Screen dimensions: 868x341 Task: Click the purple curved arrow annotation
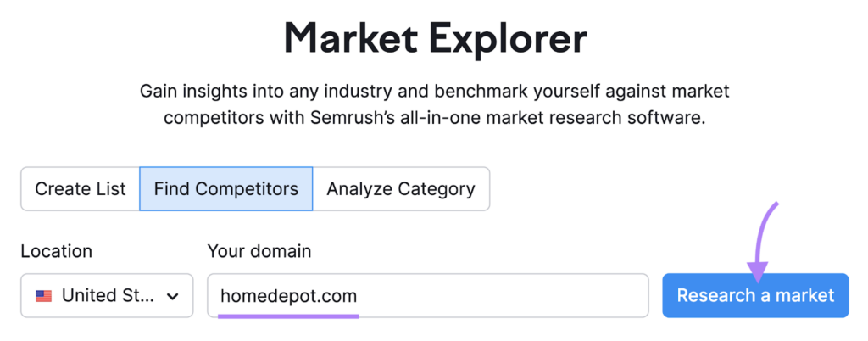[x=763, y=240]
